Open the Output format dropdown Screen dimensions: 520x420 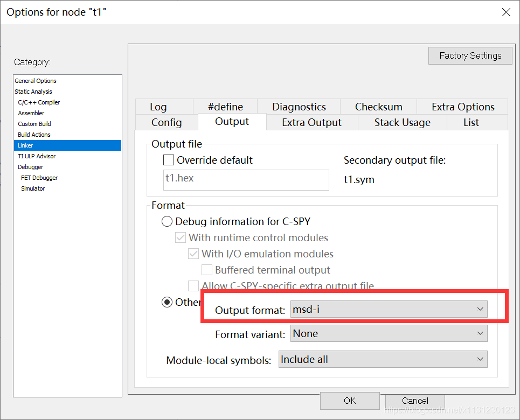point(389,309)
